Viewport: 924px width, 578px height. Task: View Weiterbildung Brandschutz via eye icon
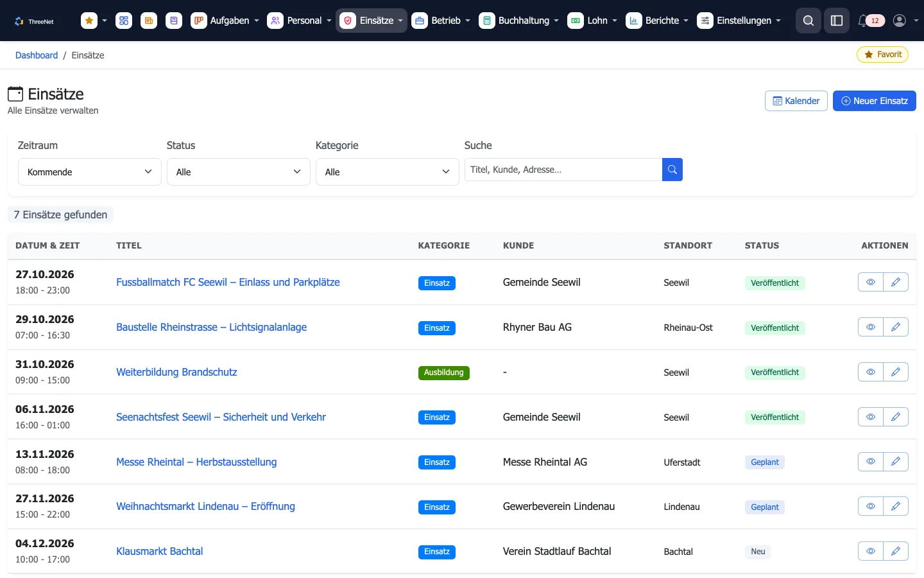click(871, 372)
